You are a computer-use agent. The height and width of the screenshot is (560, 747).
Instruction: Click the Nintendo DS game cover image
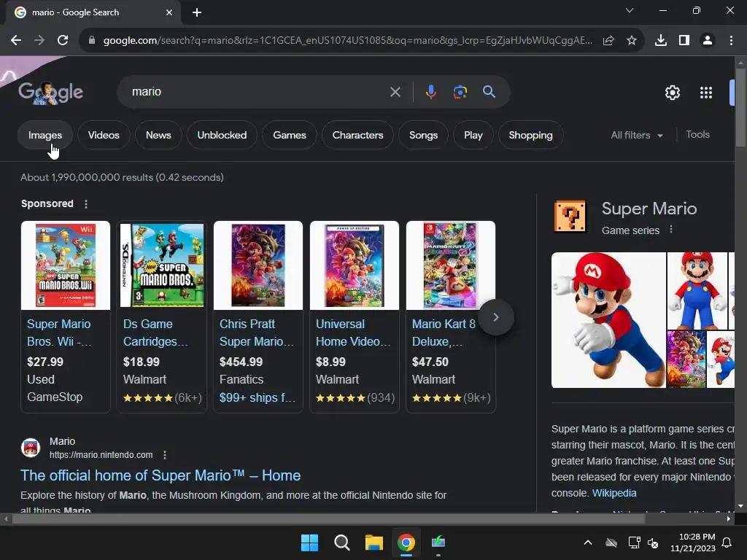(x=162, y=265)
